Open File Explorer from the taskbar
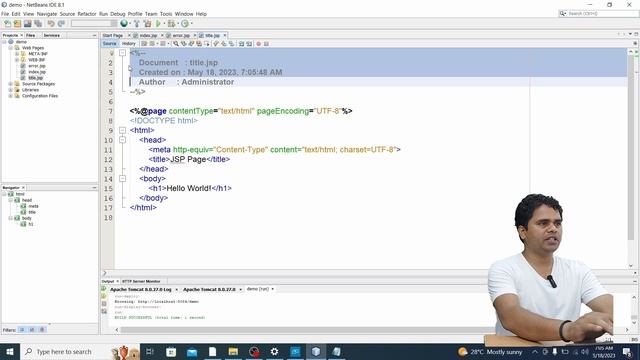 click(233, 351)
